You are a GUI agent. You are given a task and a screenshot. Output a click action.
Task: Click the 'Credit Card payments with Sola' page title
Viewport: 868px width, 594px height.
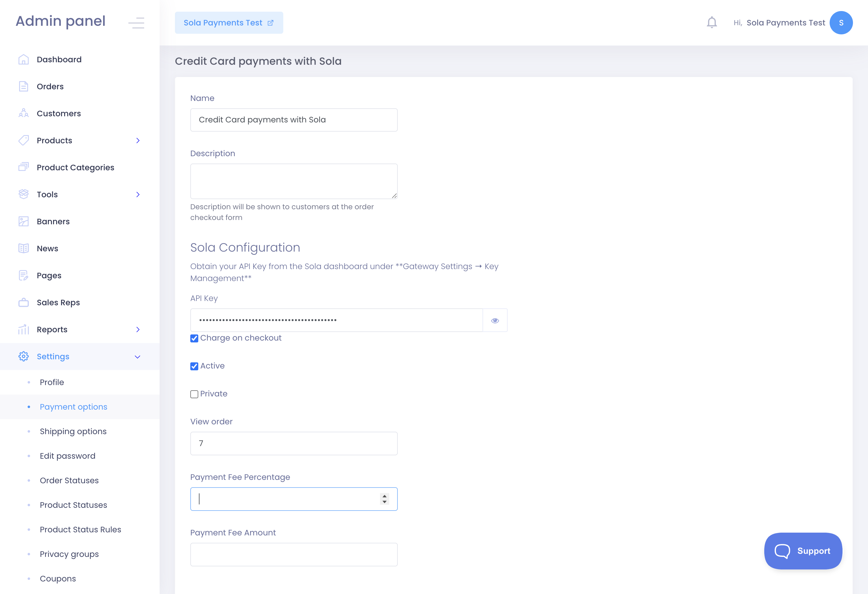258,61
